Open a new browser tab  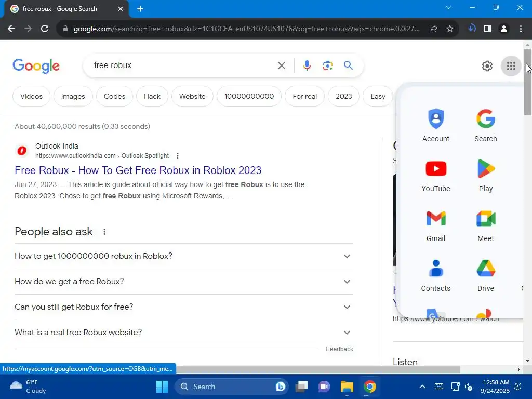click(x=140, y=9)
